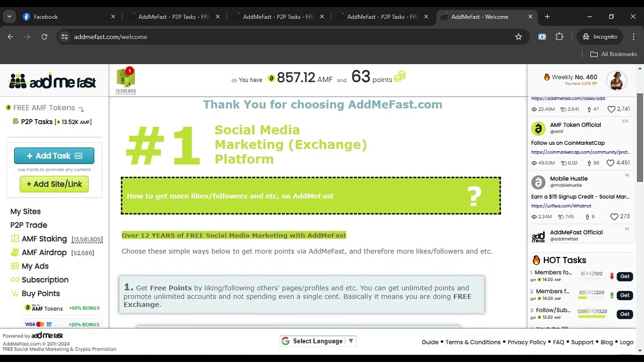Screen dimensions: 644x362
Task: Open the All Bookmarks folder
Action: [x=613, y=54]
